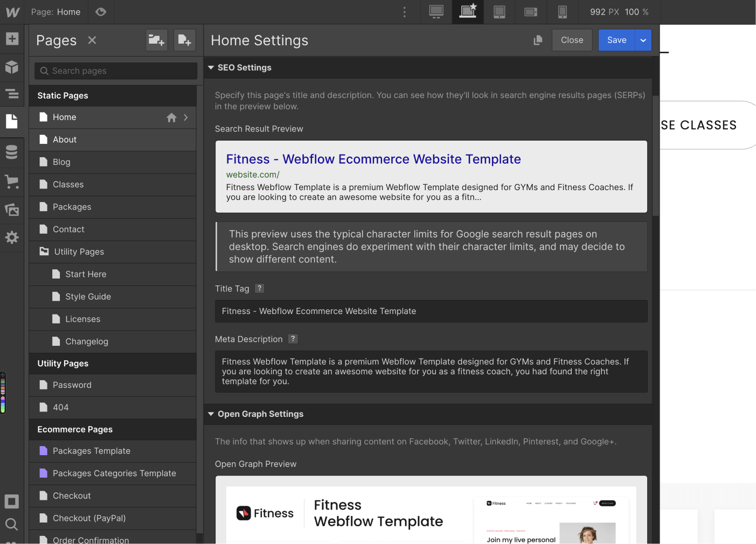Open the Assets panel
The width and height of the screenshot is (756, 544).
[x=12, y=210]
